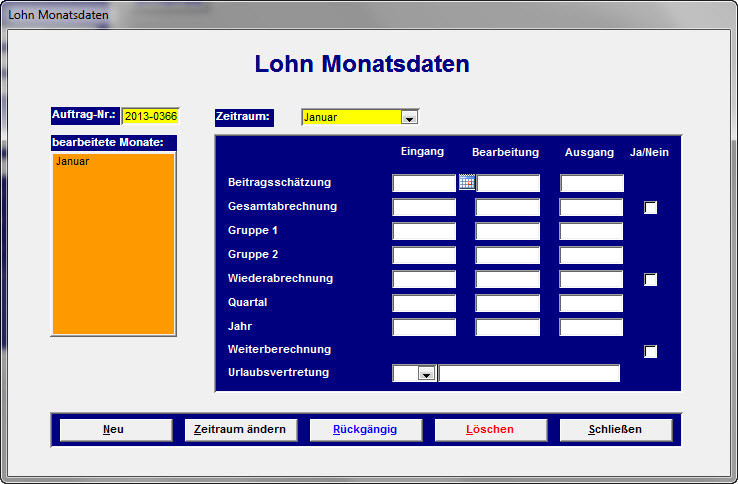The image size is (738, 484).
Task: Enable the Weiterberechnung checkbox
Action: click(650, 351)
